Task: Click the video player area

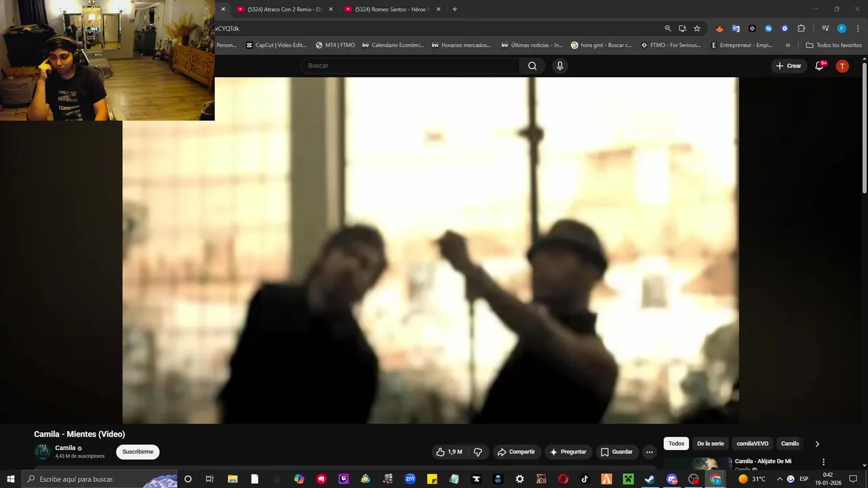Action: coord(430,250)
